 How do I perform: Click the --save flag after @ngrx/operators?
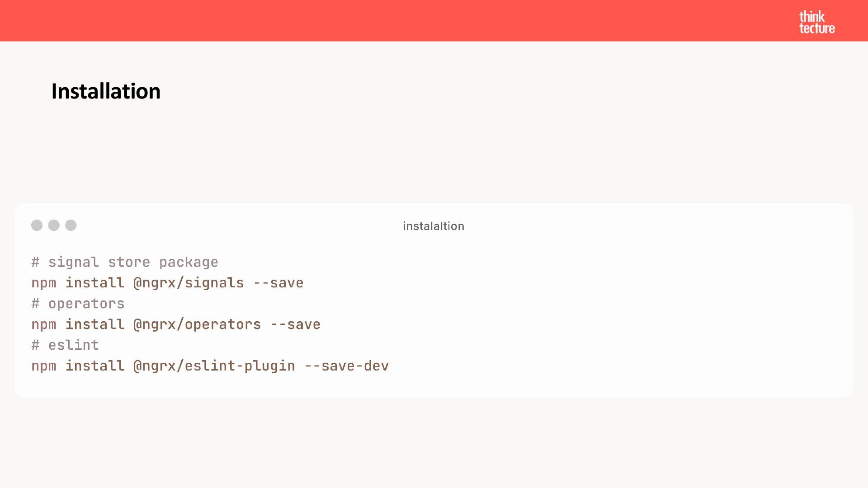[295, 324]
